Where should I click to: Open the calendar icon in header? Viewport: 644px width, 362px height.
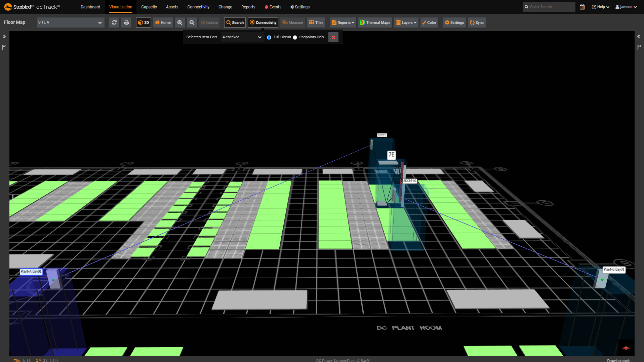click(x=582, y=7)
